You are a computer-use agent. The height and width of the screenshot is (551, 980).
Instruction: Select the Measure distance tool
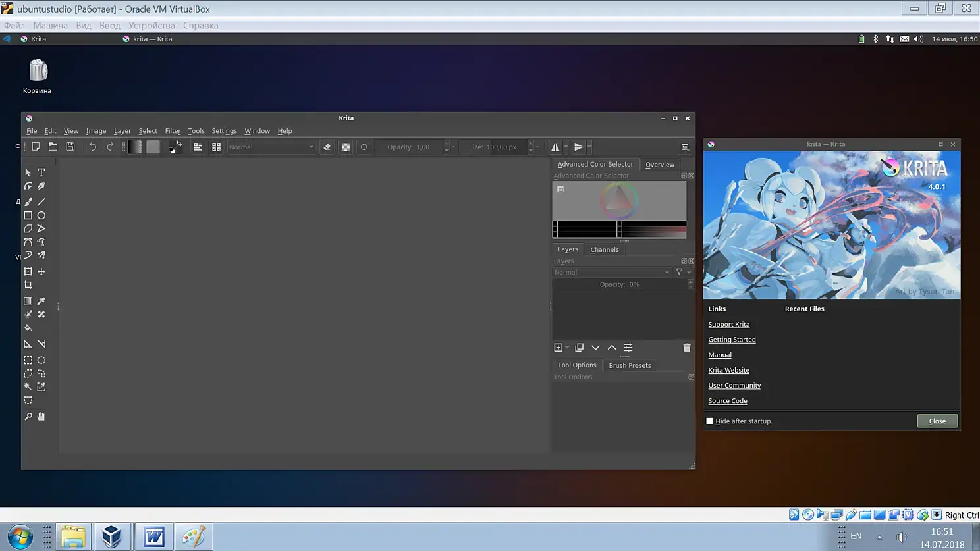click(41, 344)
